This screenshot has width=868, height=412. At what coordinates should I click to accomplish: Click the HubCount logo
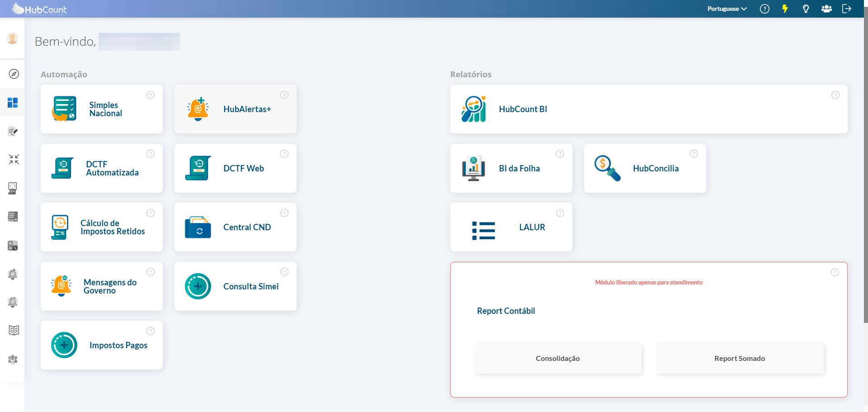coord(39,9)
